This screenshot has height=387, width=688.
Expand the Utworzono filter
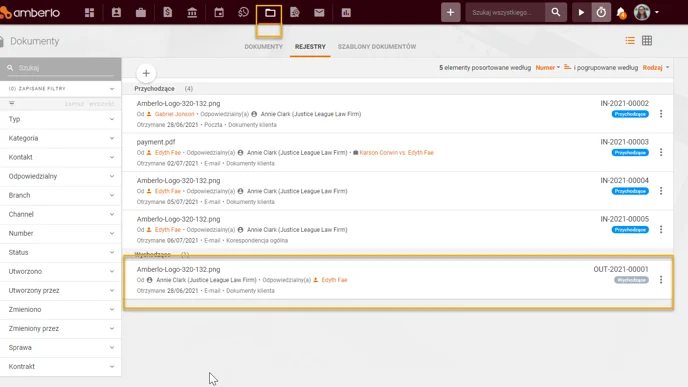61,272
